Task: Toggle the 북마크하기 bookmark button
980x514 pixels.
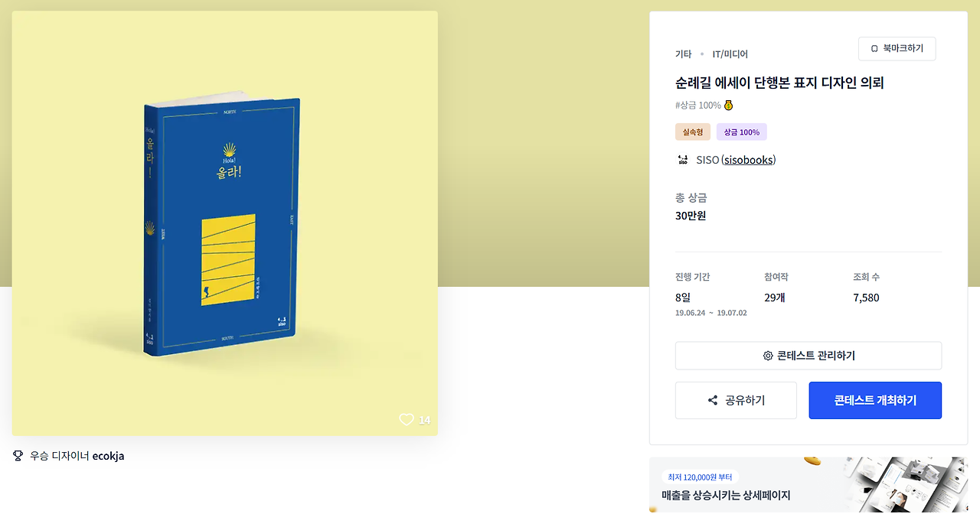Action: (x=897, y=49)
